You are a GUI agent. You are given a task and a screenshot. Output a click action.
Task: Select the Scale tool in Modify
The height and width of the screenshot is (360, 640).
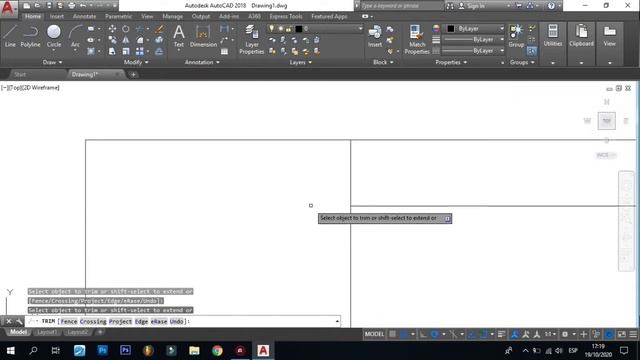coord(126,51)
